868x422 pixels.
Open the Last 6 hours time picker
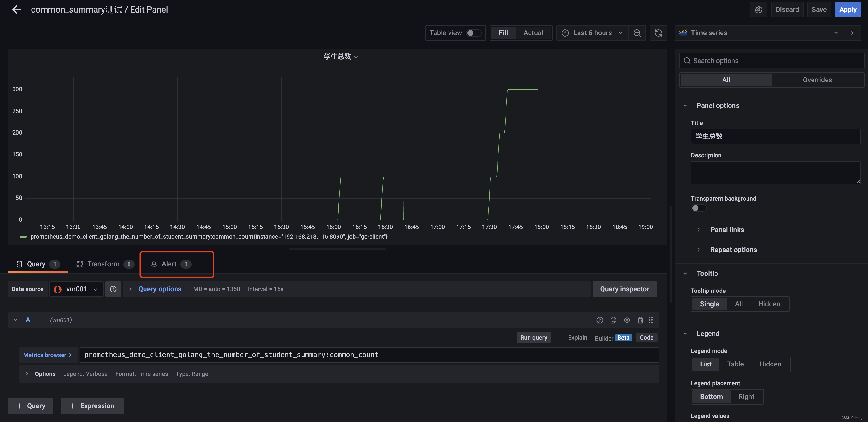592,33
